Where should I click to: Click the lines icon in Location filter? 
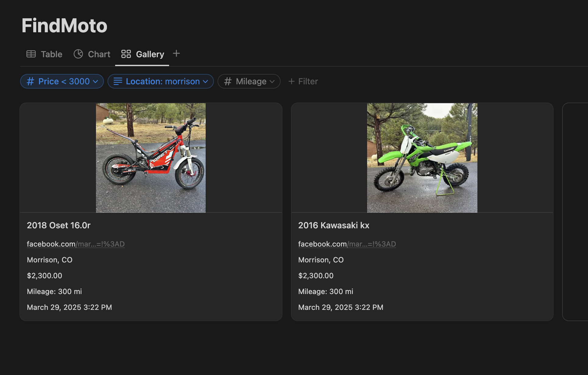(118, 82)
